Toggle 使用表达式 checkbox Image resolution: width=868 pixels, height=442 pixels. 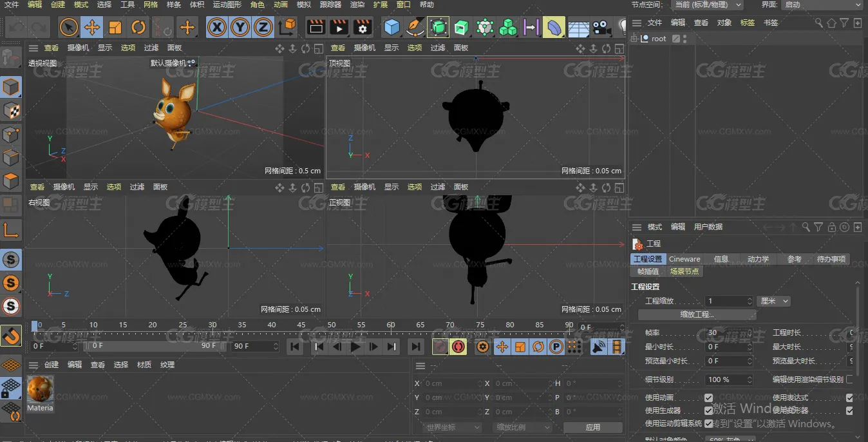click(849, 398)
